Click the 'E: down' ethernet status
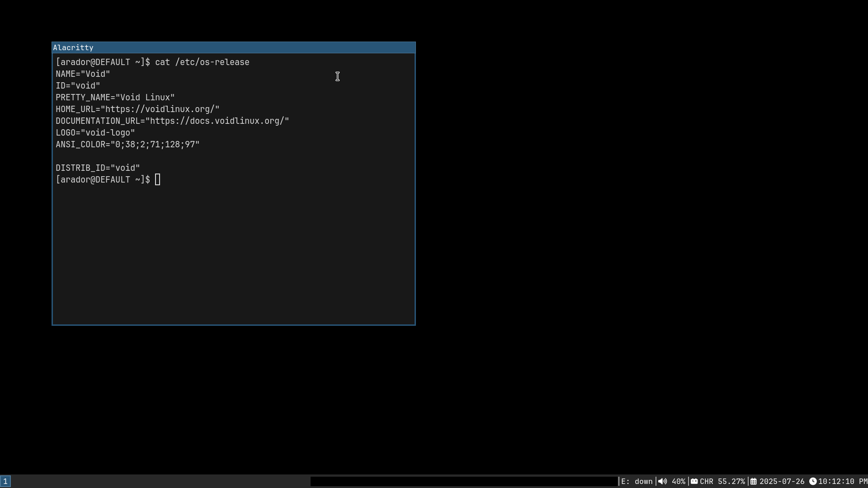 pos(637,482)
